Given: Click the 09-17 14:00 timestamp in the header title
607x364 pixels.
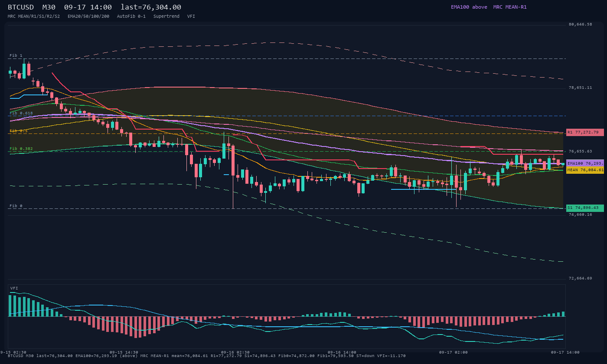Looking at the screenshot, I should [88, 7].
